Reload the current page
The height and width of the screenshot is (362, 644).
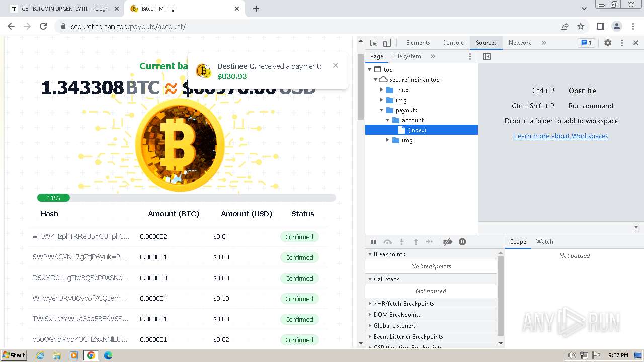[x=43, y=26]
